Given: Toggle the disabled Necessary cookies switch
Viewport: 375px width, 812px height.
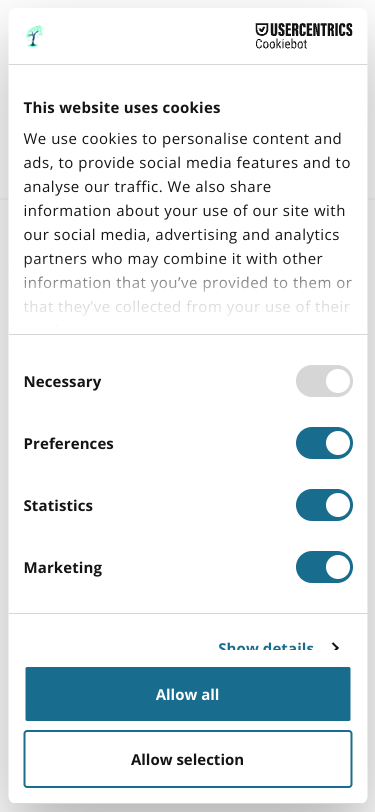Looking at the screenshot, I should pos(324,381).
